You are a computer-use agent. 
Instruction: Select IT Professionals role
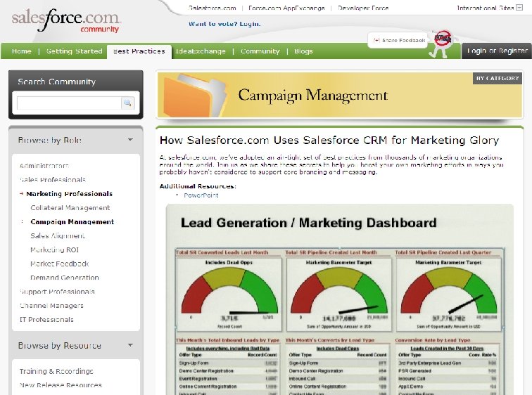pyautogui.click(x=46, y=320)
